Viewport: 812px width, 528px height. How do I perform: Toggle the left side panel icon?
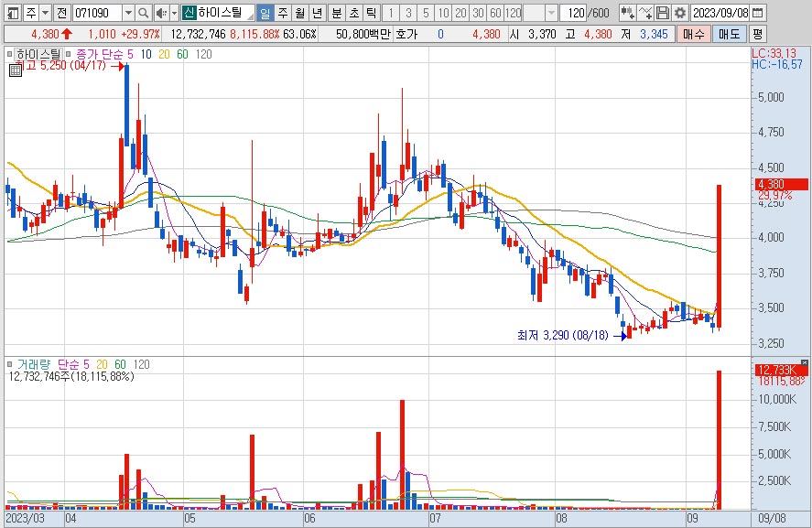(x=13, y=13)
